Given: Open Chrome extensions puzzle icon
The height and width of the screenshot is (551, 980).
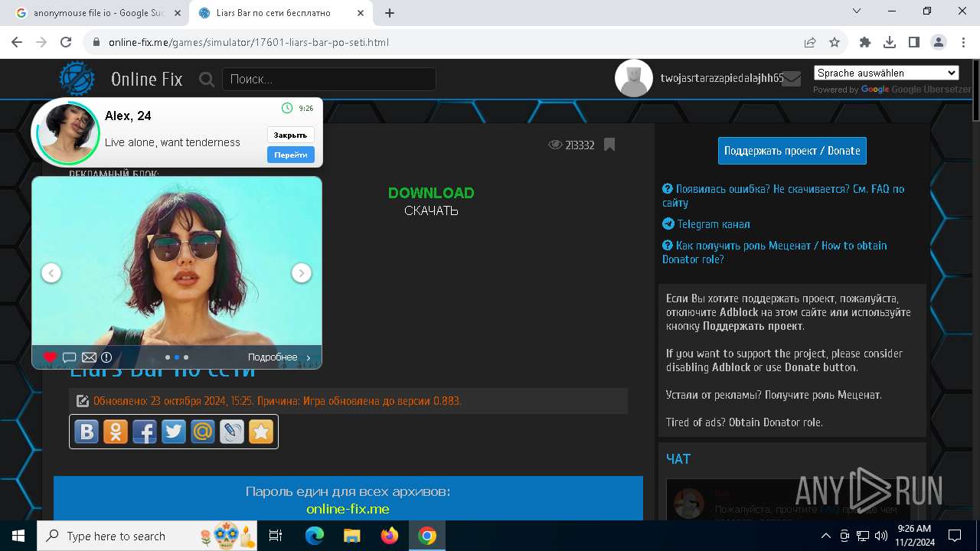Looking at the screenshot, I should pos(865,42).
